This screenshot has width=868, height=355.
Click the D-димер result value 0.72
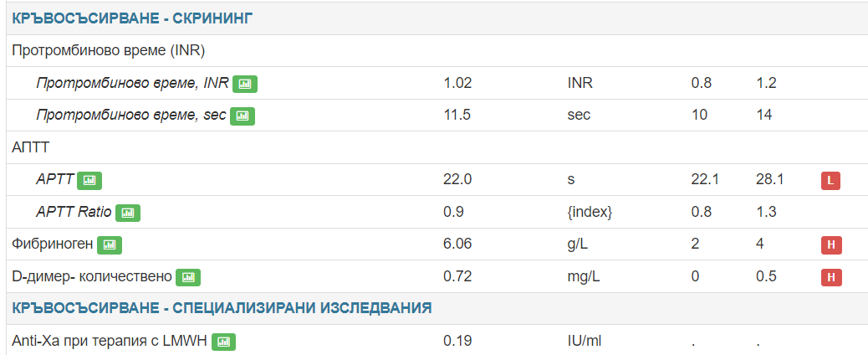(x=457, y=277)
